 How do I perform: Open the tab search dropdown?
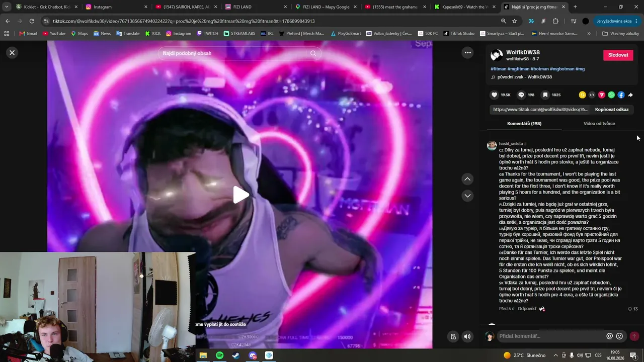[7, 7]
